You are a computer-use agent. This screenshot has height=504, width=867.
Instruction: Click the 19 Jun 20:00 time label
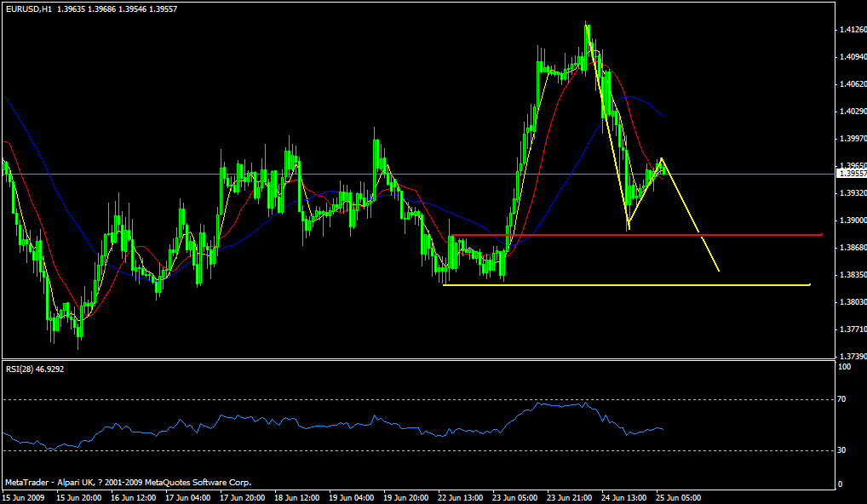click(x=406, y=498)
